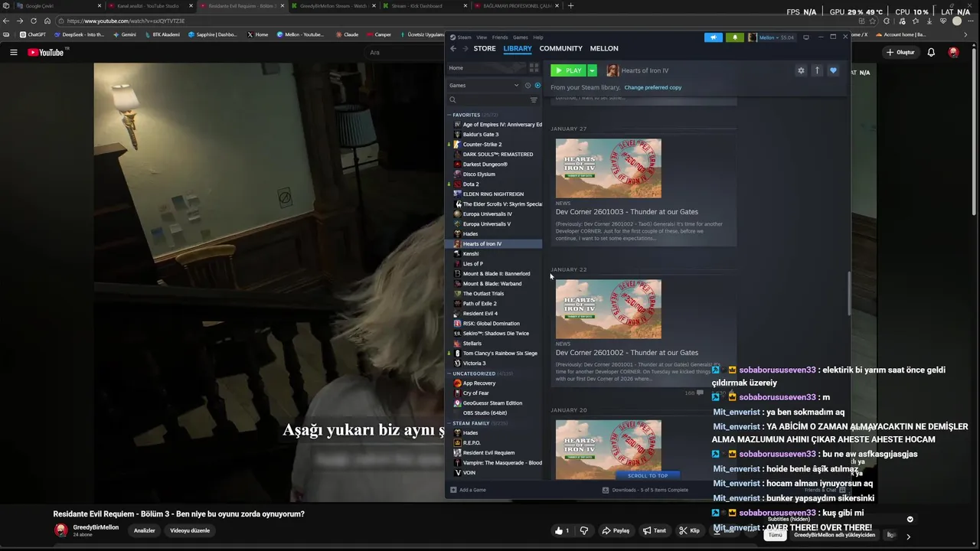980x551 pixels.
Task: Open game settings via the gear icon
Action: click(x=801, y=70)
